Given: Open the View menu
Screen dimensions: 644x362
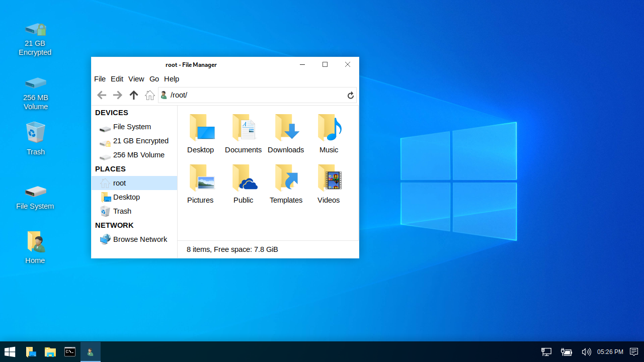Looking at the screenshot, I should point(136,79).
